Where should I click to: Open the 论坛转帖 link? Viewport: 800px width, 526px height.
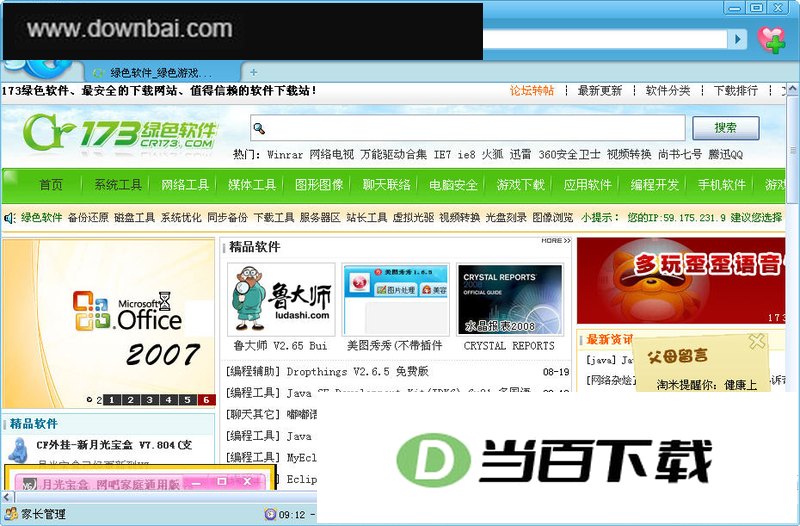pyautogui.click(x=532, y=91)
